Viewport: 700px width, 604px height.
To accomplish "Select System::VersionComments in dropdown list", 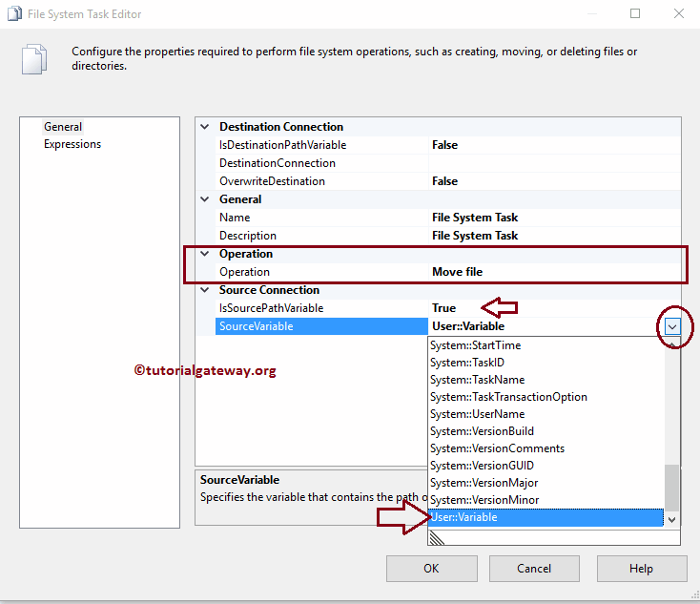I will coord(546,448).
